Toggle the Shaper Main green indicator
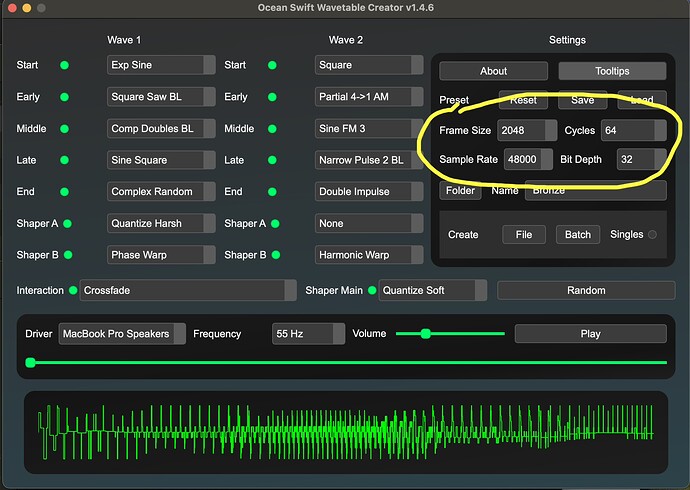Image resolution: width=690 pixels, height=490 pixels. pos(372,290)
